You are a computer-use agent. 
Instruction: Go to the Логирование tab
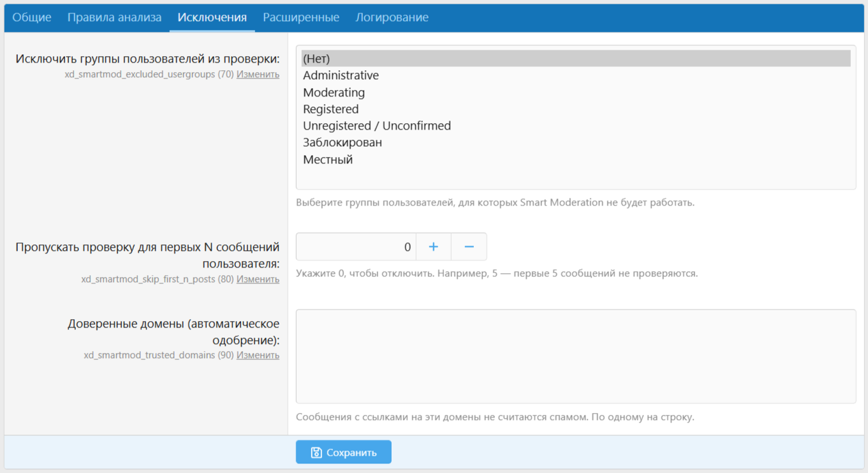[x=392, y=17]
